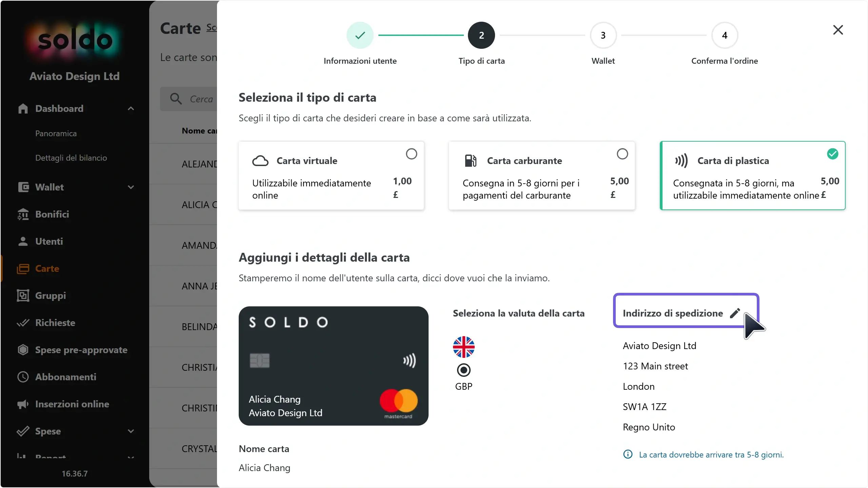Expand the Wallet sidebar menu chevron
Screen dimensions: 868x488
(x=131, y=187)
